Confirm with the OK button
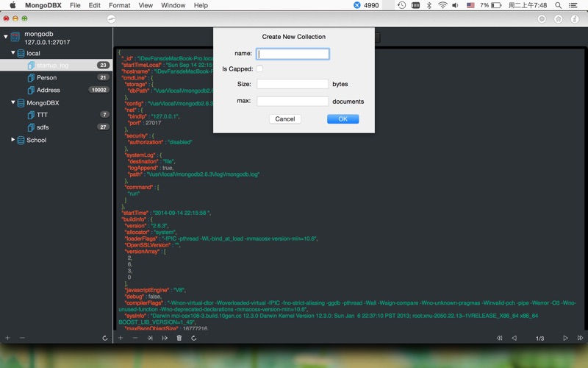This screenshot has height=368, width=588. (343, 119)
